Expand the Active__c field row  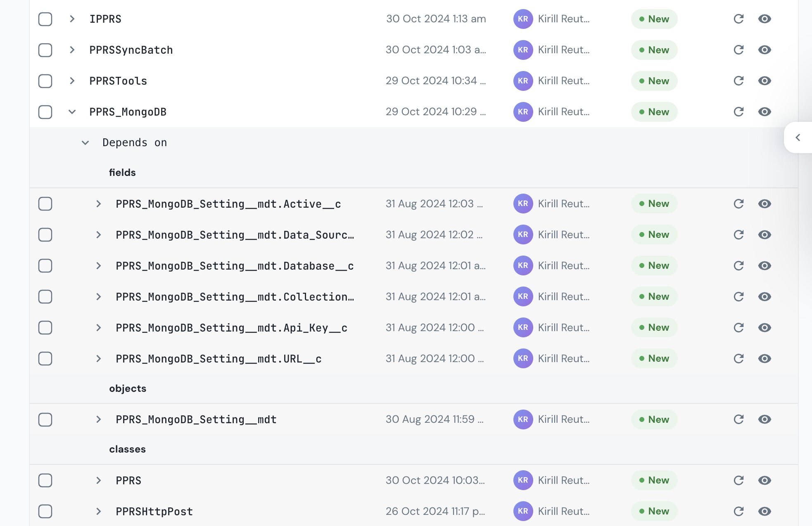click(x=98, y=204)
